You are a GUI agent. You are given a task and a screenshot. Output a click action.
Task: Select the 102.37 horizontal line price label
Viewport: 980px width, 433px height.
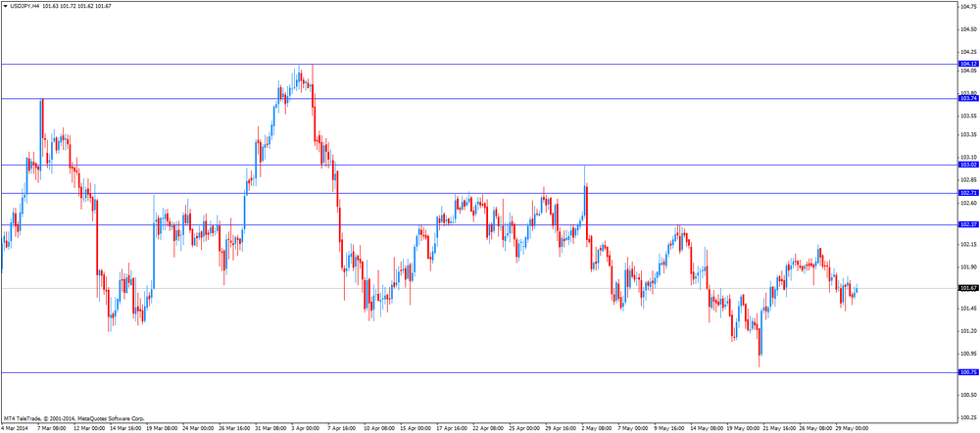[968, 224]
